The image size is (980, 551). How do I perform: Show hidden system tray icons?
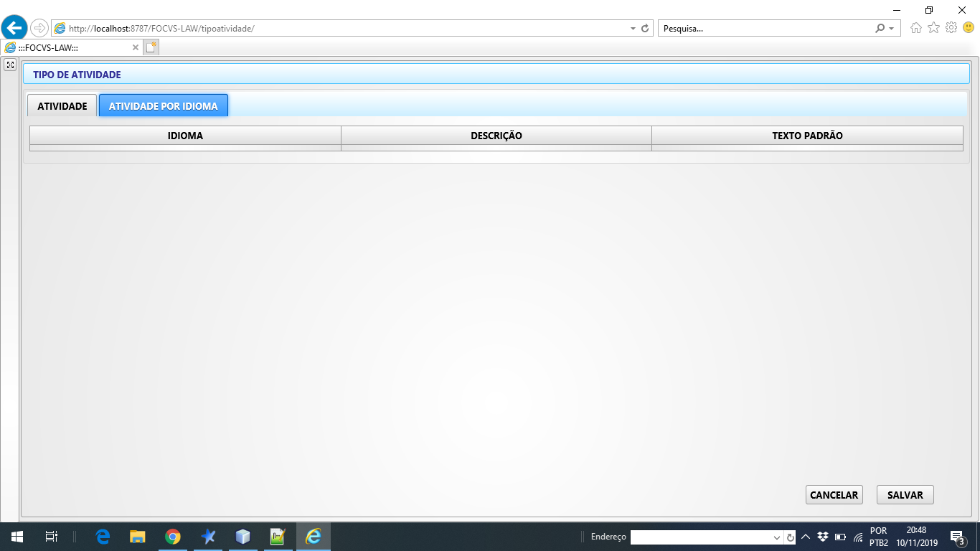[x=806, y=537]
